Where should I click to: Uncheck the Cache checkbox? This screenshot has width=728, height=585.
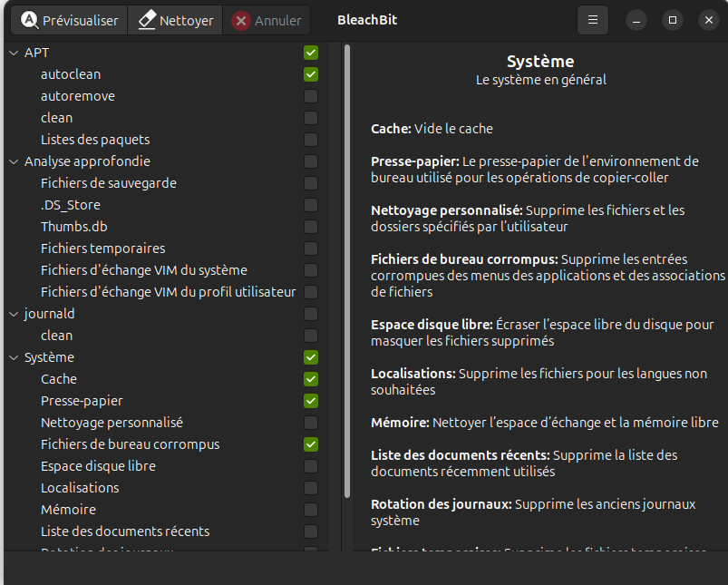click(311, 379)
